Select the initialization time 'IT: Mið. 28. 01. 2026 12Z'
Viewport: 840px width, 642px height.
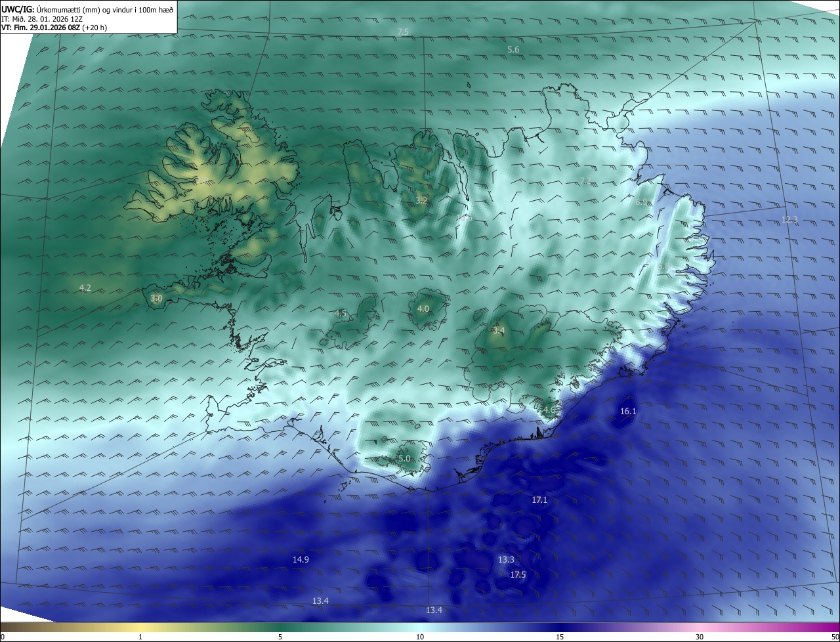tap(42, 19)
